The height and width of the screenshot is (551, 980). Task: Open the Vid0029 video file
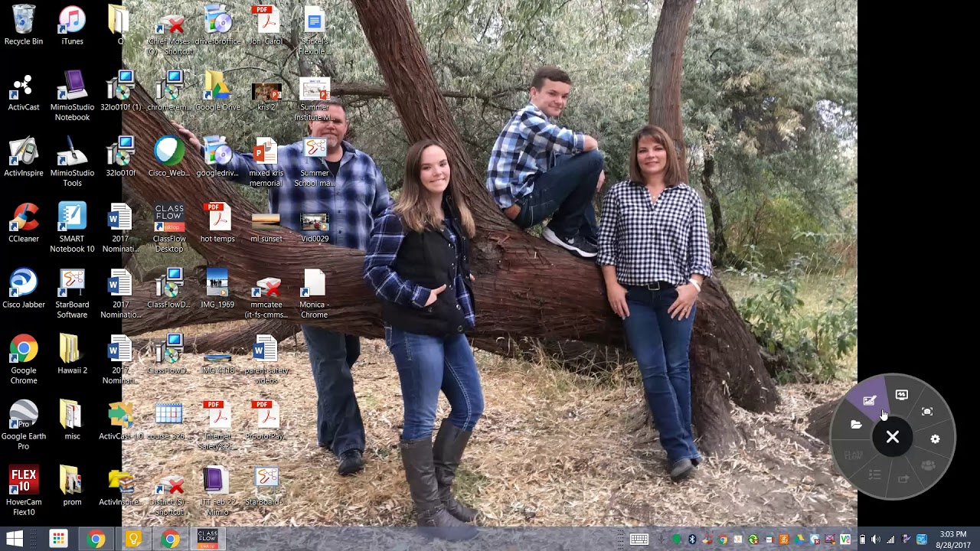[x=315, y=227]
